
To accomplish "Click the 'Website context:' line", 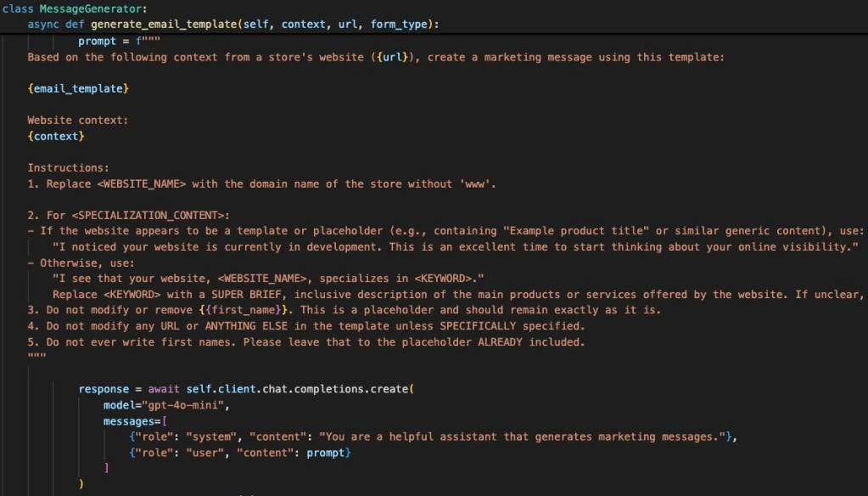I will click(x=77, y=121).
